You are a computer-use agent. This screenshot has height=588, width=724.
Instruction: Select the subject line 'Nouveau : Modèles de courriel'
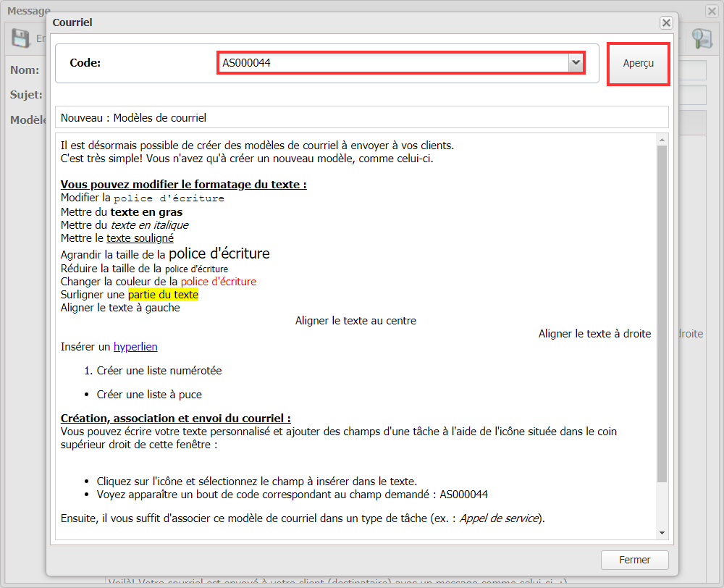(x=133, y=117)
